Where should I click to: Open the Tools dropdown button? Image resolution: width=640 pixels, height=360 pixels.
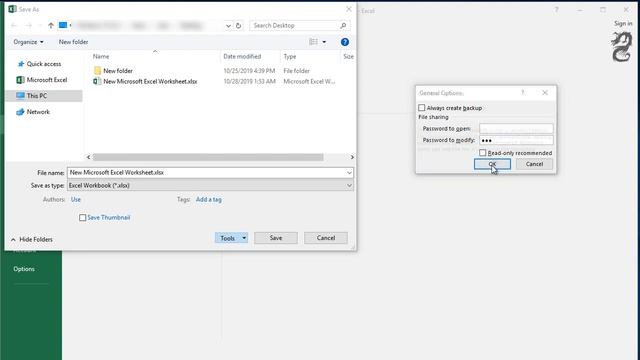(231, 238)
